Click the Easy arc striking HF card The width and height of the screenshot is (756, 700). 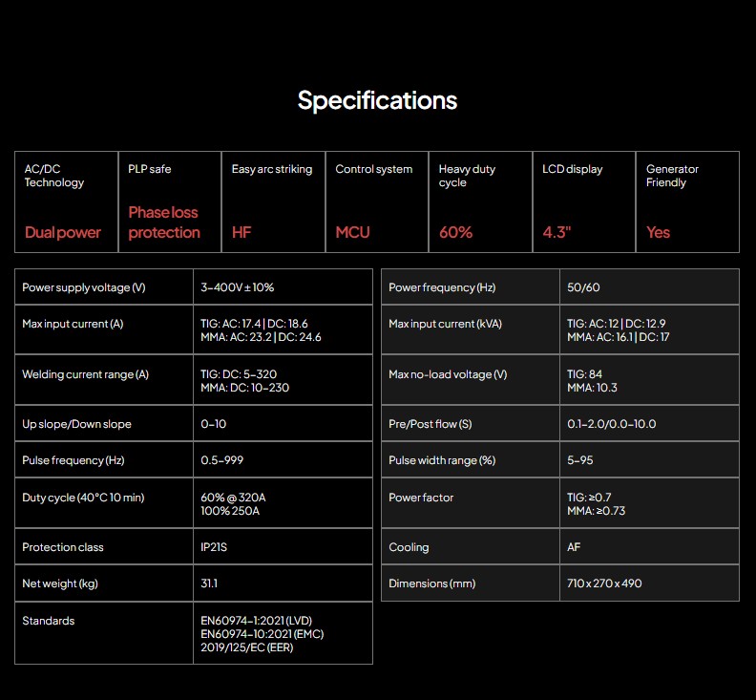pyautogui.click(x=273, y=202)
